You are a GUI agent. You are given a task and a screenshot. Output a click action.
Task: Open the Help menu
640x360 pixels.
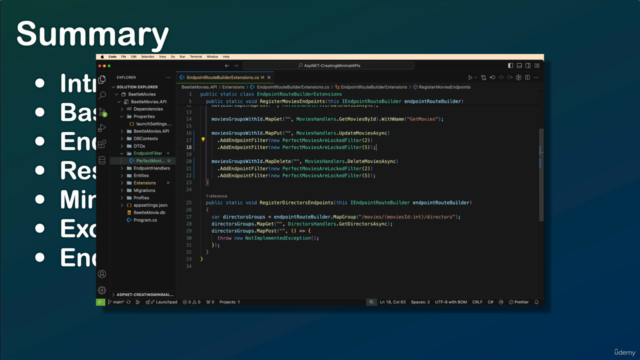[x=226, y=57]
